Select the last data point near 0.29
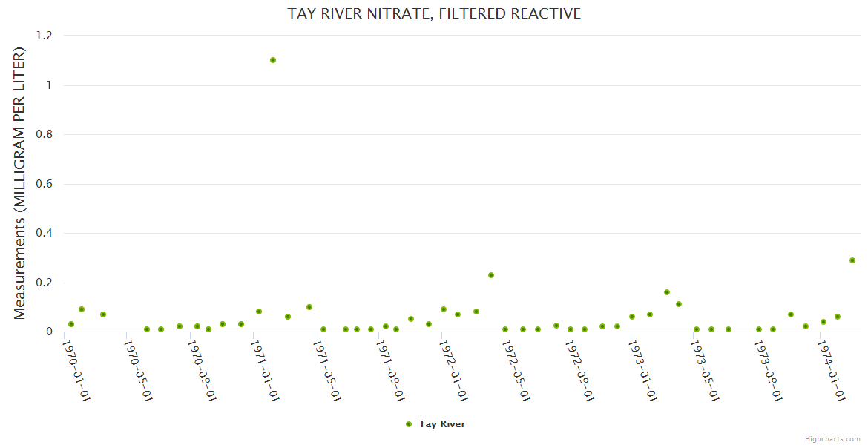 [x=852, y=260]
